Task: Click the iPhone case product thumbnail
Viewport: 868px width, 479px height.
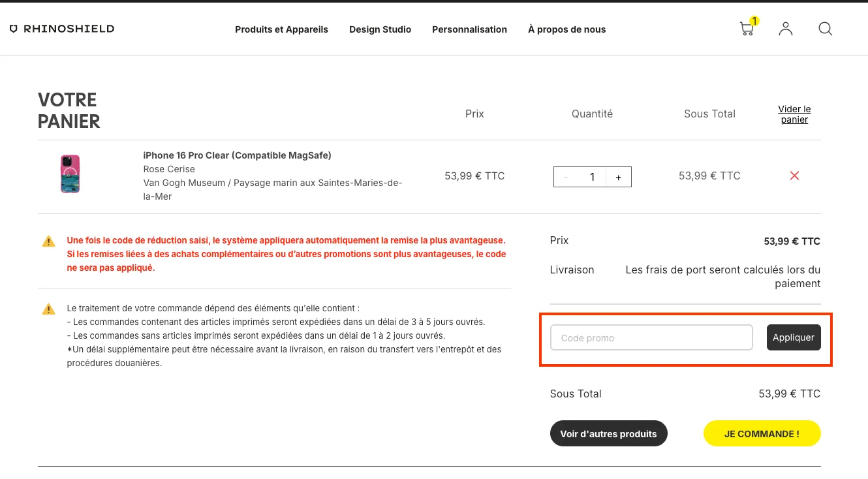Action: (70, 174)
